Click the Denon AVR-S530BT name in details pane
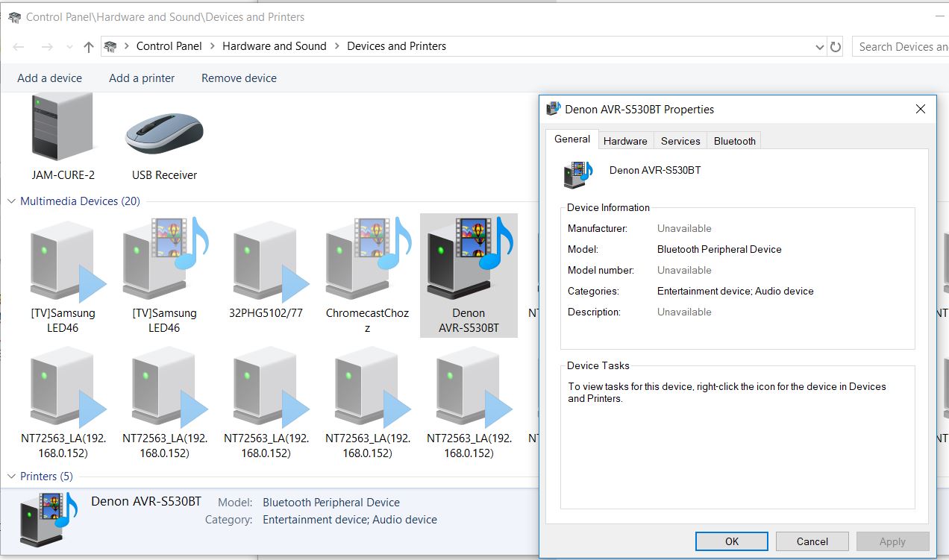This screenshot has height=560, width=949. 146,501
